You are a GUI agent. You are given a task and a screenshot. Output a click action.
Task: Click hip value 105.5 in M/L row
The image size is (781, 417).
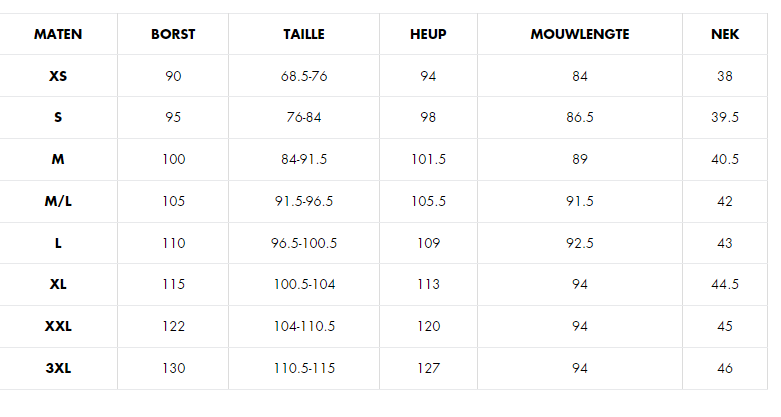(x=428, y=201)
